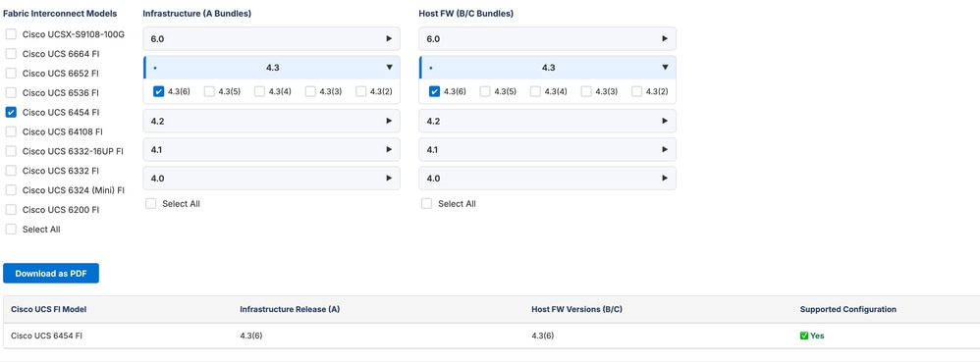Collapse the 4.3 section in Host FW Bundles
980x363 pixels.
(548, 68)
